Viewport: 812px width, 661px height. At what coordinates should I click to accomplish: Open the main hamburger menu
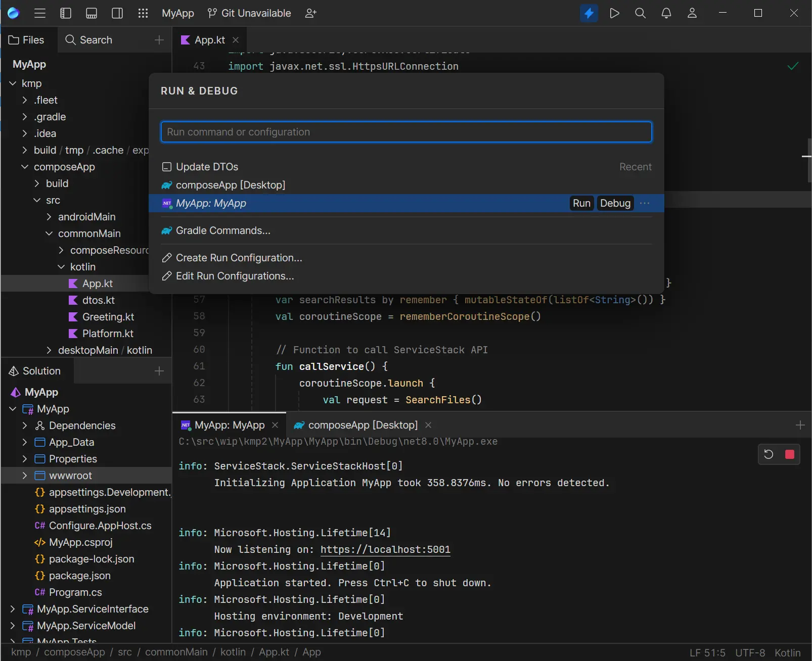point(40,13)
